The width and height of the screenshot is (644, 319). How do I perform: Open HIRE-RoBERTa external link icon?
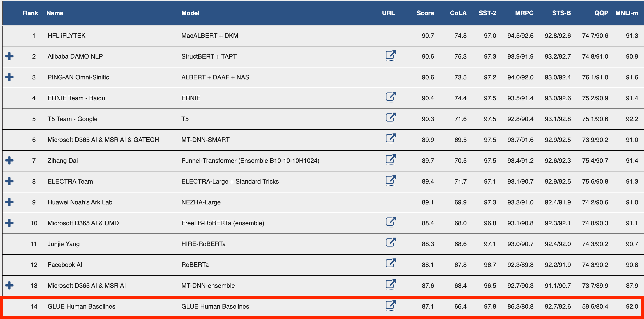point(390,243)
